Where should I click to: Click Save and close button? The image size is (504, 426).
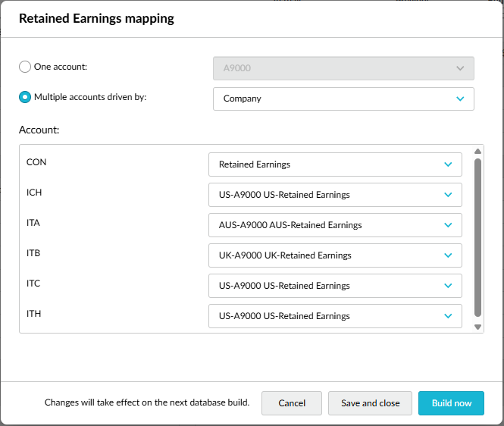coord(370,403)
